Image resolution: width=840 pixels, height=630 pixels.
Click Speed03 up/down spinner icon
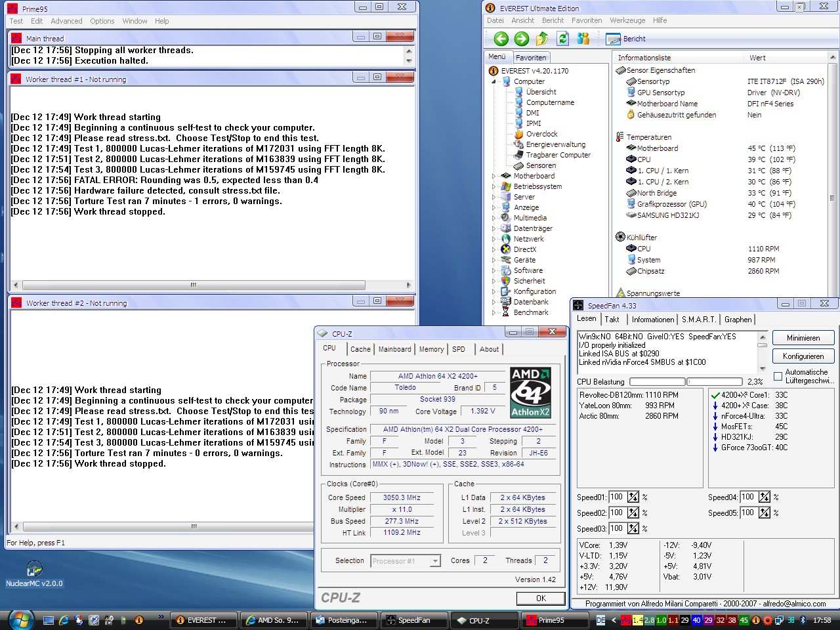pyautogui.click(x=633, y=528)
